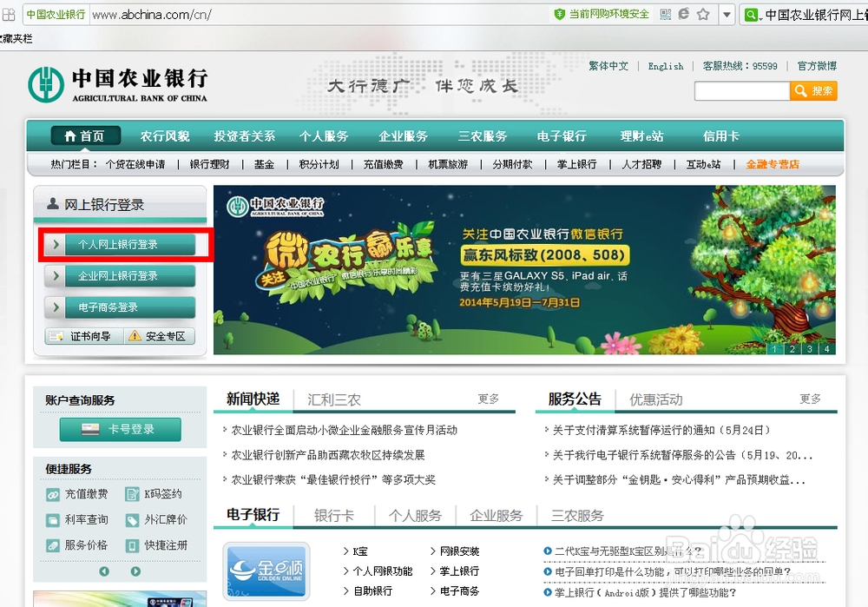Screen dimensions: 868x607
Task: Switch to the English site version
Action: point(666,66)
